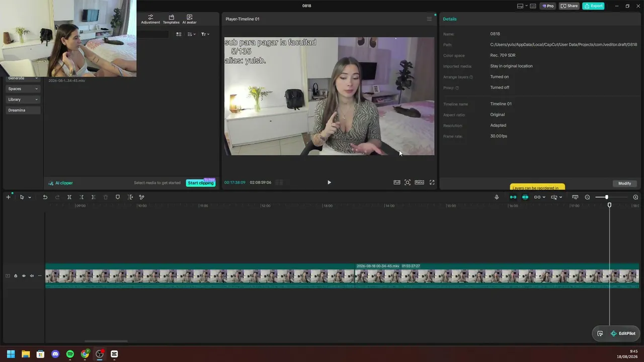The image size is (644, 362).
Task: Open EditPilot assistant
Action: pyautogui.click(x=623, y=333)
